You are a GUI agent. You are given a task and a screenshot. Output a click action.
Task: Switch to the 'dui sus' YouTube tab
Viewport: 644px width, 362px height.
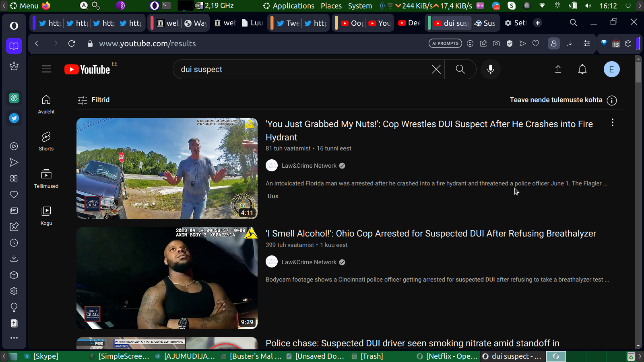pyautogui.click(x=451, y=23)
